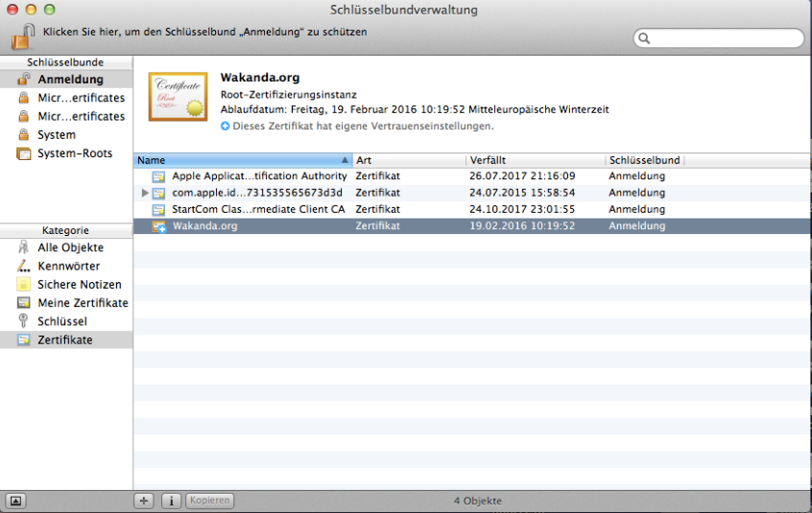Click the plus button to add item
Image resolution: width=812 pixels, height=513 pixels.
[x=145, y=501]
